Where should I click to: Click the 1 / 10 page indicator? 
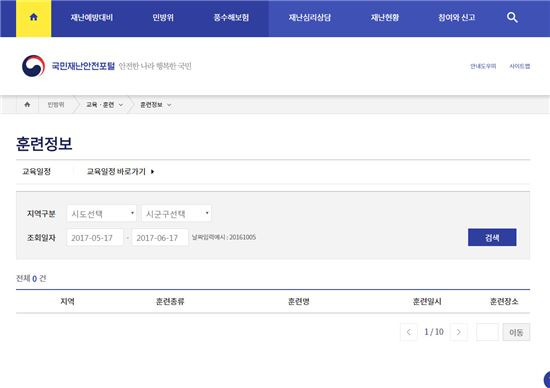[x=434, y=332]
